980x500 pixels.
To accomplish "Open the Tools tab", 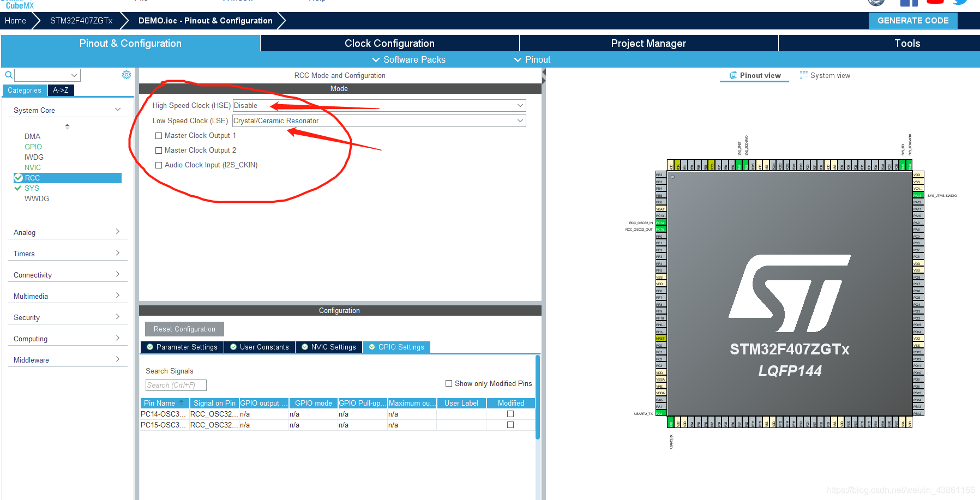I will coord(907,43).
